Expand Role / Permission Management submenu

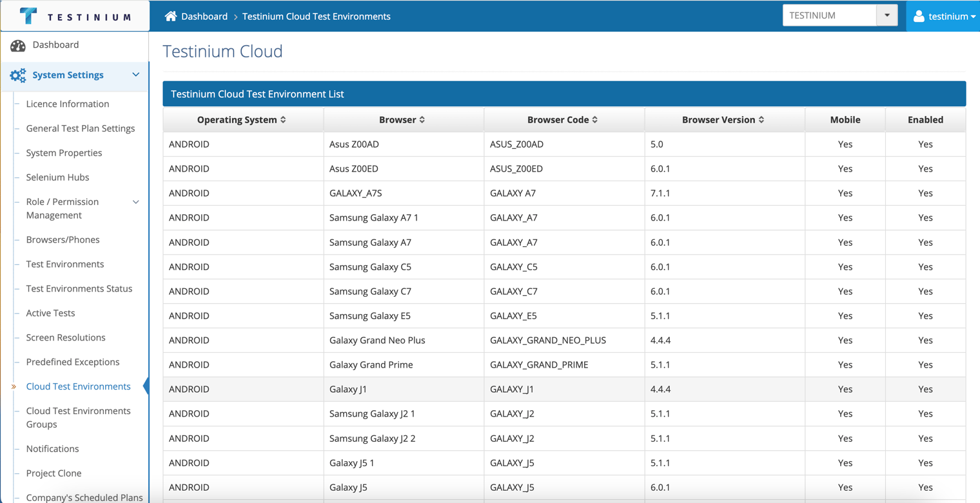coord(136,202)
